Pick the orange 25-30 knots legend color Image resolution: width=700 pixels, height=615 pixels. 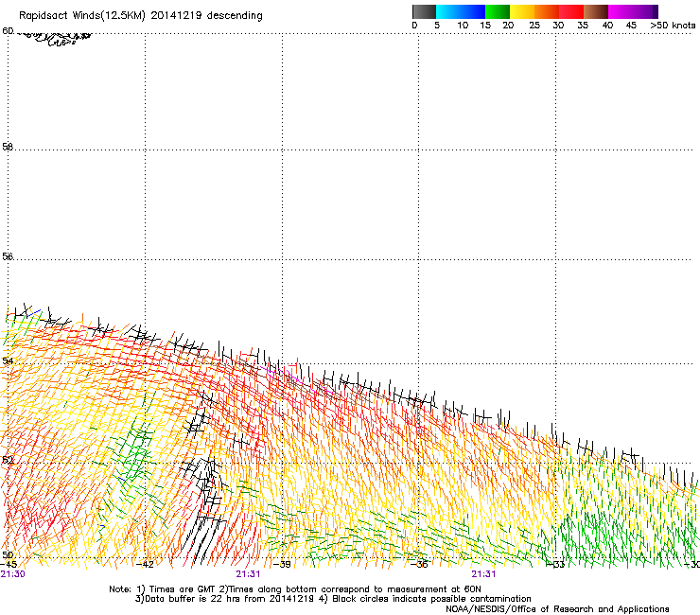pos(547,11)
